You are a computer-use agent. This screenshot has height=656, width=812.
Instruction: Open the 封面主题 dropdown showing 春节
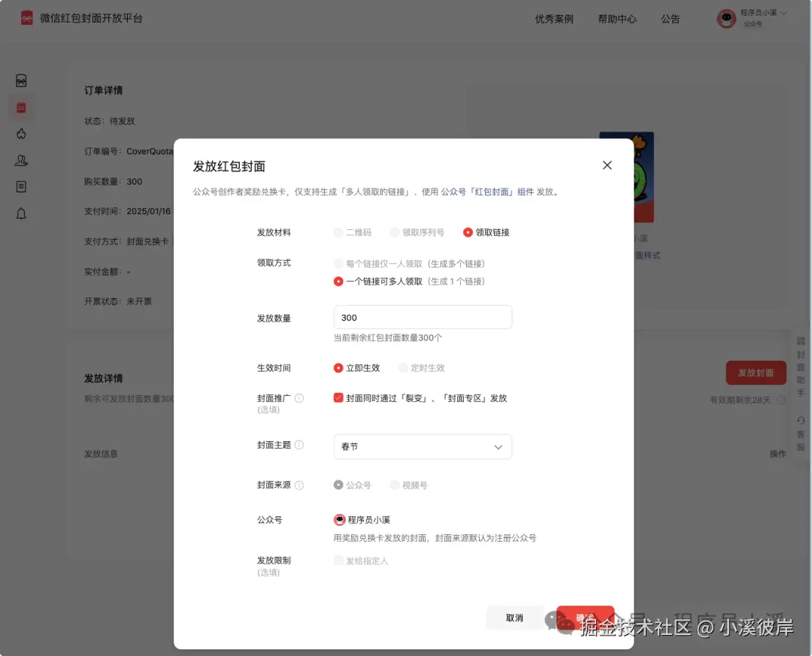(x=423, y=446)
